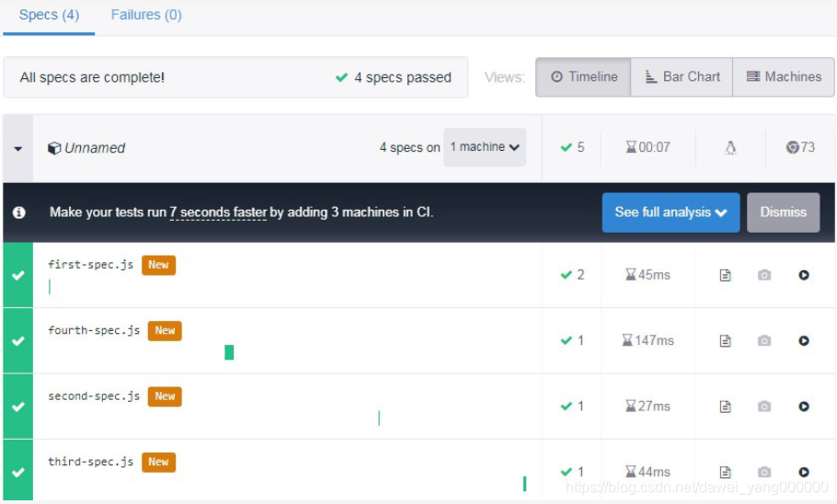This screenshot has width=837, height=504.
Task: Click the third-spec.js file name
Action: pyautogui.click(x=91, y=462)
